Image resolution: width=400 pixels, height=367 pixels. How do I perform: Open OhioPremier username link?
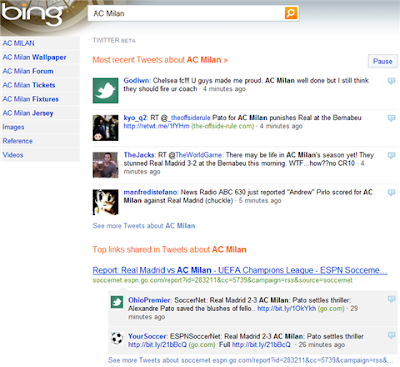point(150,300)
